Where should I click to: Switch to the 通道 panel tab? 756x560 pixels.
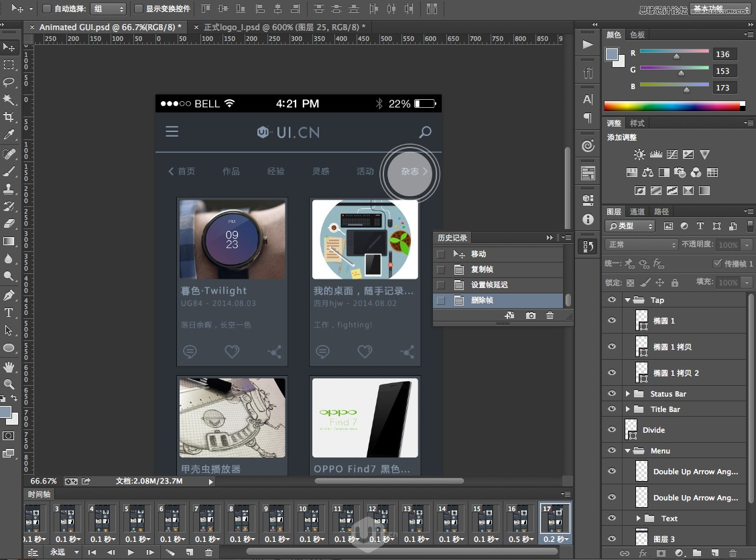(x=637, y=211)
